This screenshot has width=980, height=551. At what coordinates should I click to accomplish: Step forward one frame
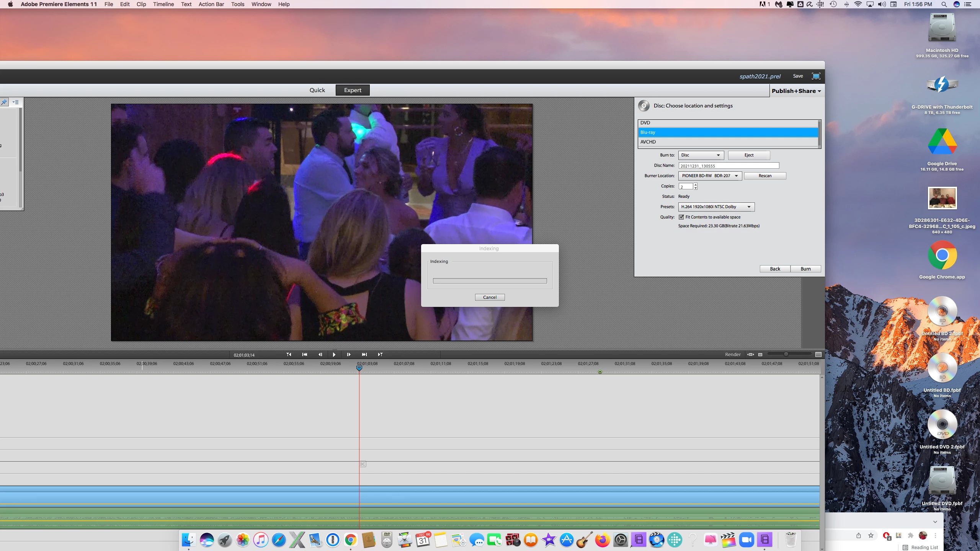click(348, 354)
